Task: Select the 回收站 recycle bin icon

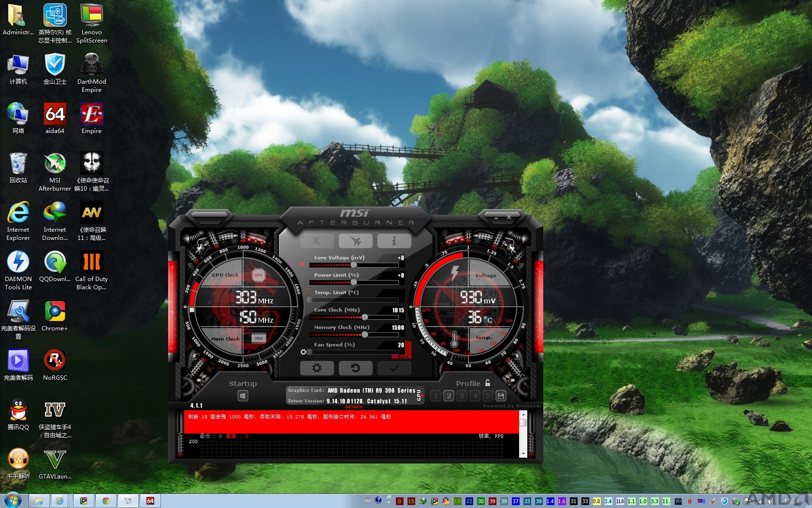Action: 18,168
